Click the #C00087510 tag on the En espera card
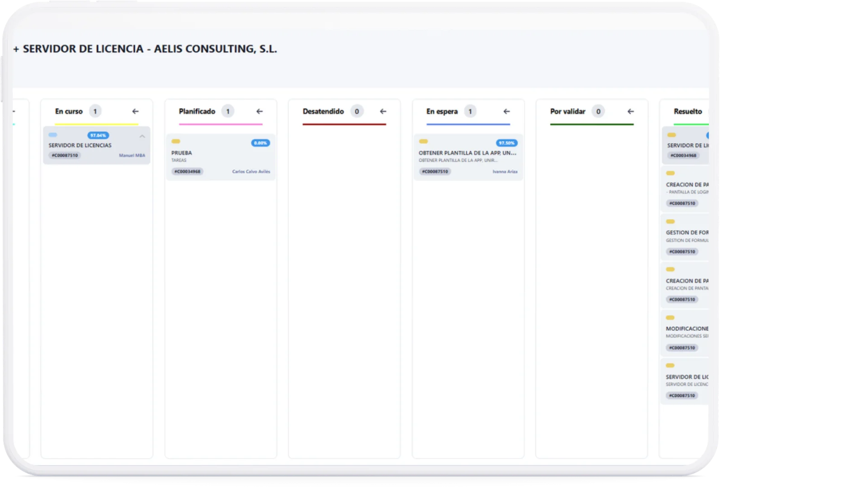This screenshot has height=488, width=868. tap(435, 171)
